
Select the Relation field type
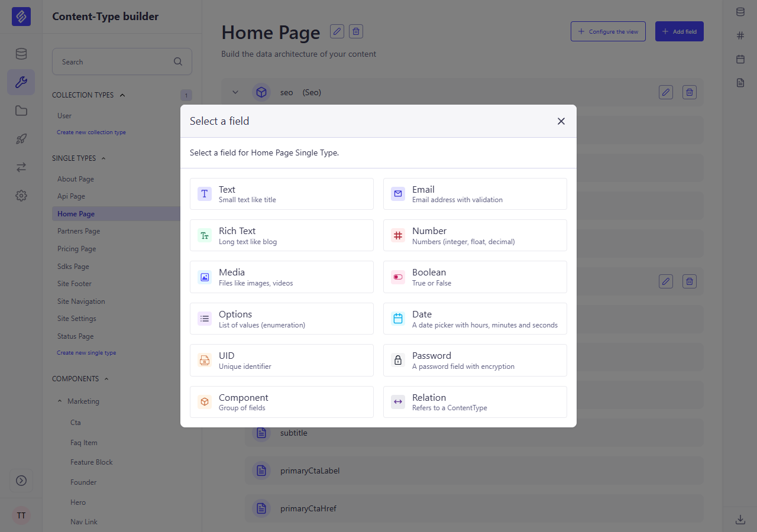(x=475, y=402)
